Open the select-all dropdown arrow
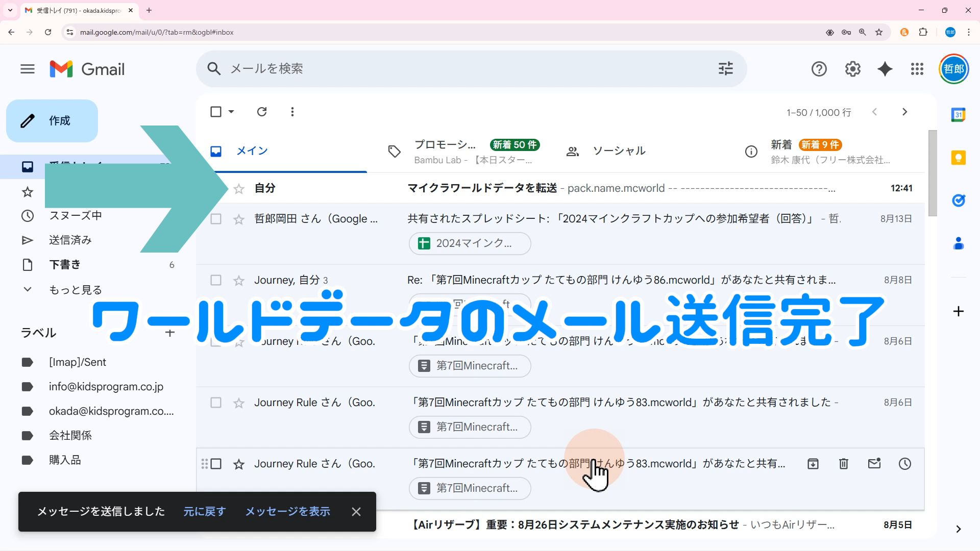980x551 pixels. pos(231,112)
